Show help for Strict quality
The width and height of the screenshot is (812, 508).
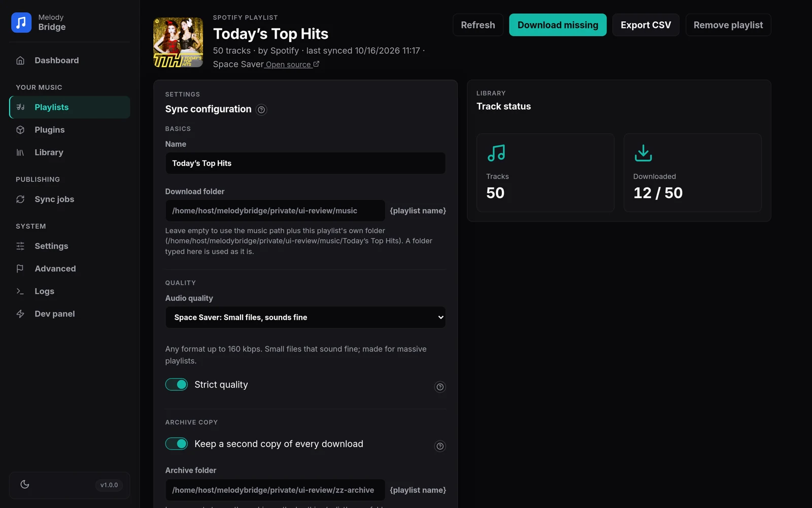click(440, 387)
